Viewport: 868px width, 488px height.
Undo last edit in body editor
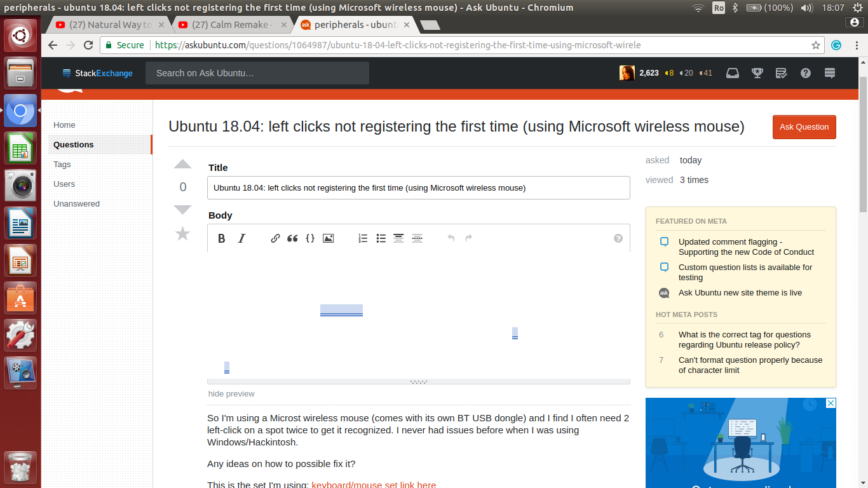(451, 238)
